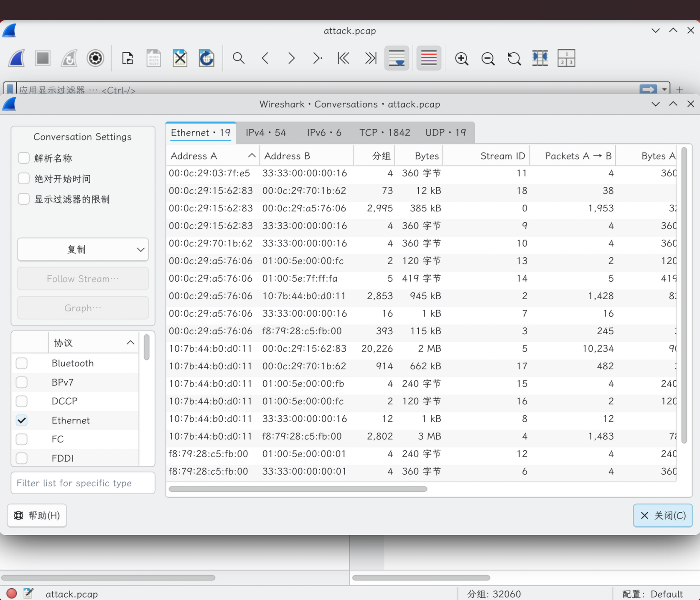Viewport: 700px width, 600px height.
Task: Open the 复制 dropdown
Action: click(83, 249)
